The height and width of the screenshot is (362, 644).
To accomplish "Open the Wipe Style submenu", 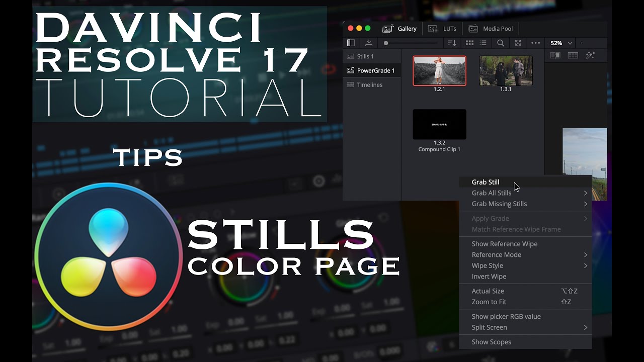I will point(525,265).
